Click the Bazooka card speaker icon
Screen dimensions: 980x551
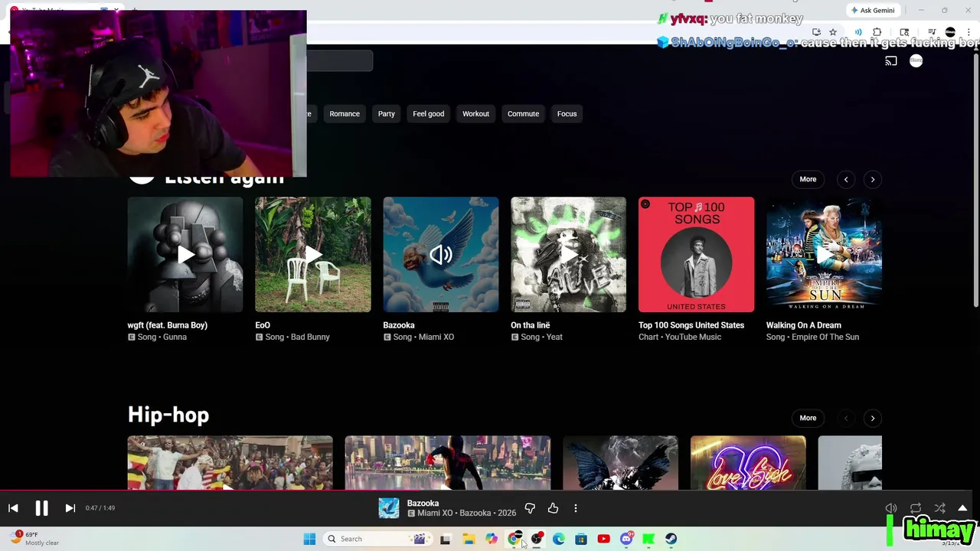[440, 255]
